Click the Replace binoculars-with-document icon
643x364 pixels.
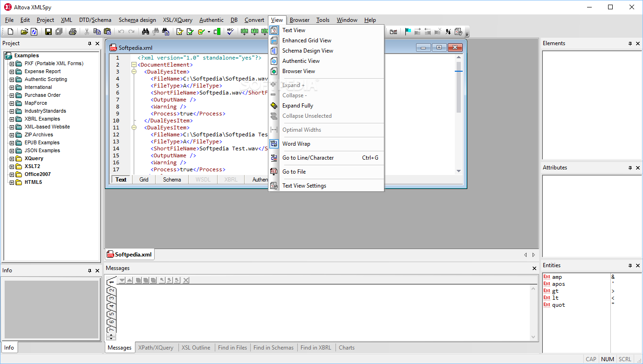click(x=165, y=32)
